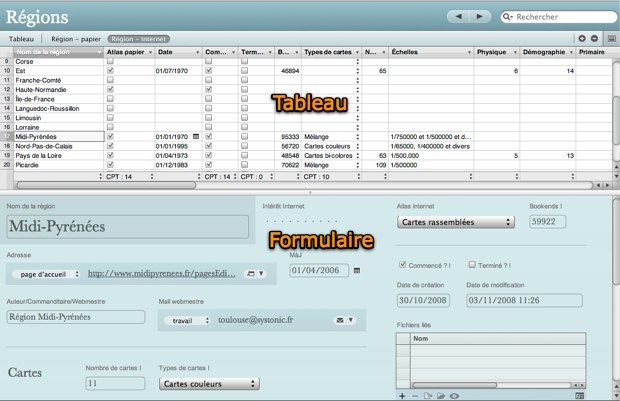Open the midipyrenees.fr web link
620x401 pixels.
tap(162, 273)
